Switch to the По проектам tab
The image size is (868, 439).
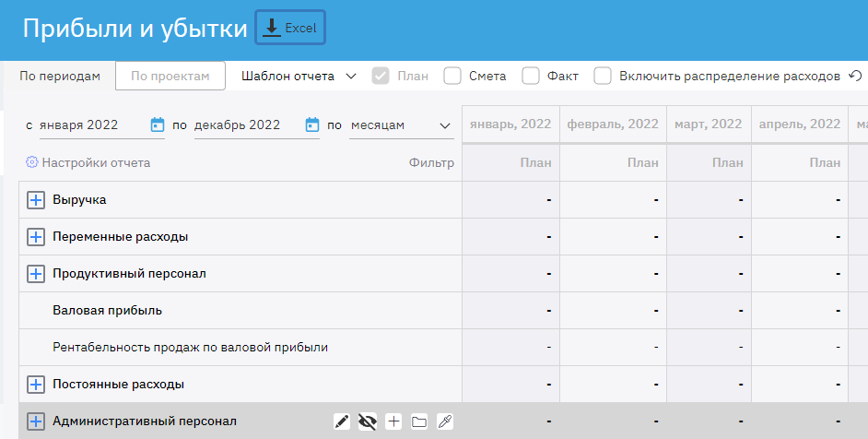tap(170, 76)
